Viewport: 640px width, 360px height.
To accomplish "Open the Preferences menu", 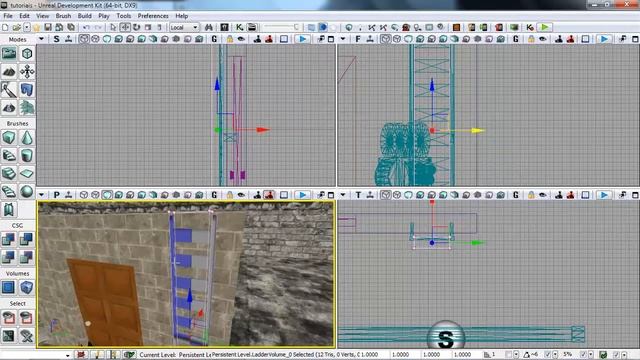I will 153,16.
